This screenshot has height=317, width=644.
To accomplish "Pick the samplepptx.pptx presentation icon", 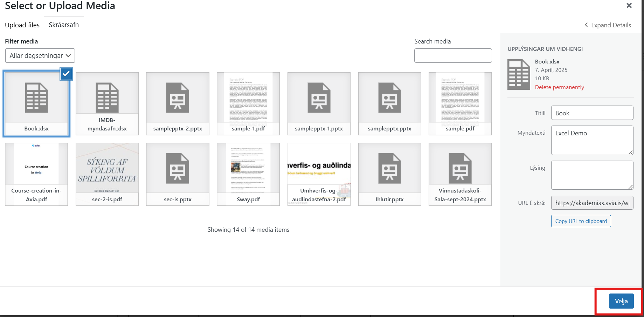I will [389, 98].
